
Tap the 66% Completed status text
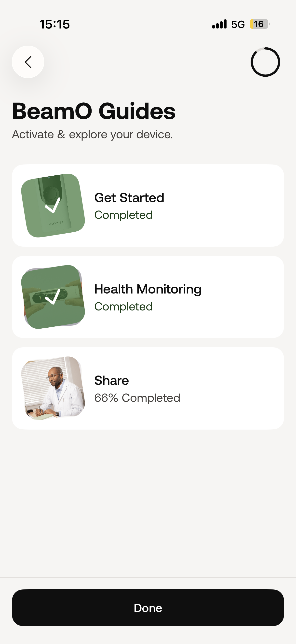(137, 398)
